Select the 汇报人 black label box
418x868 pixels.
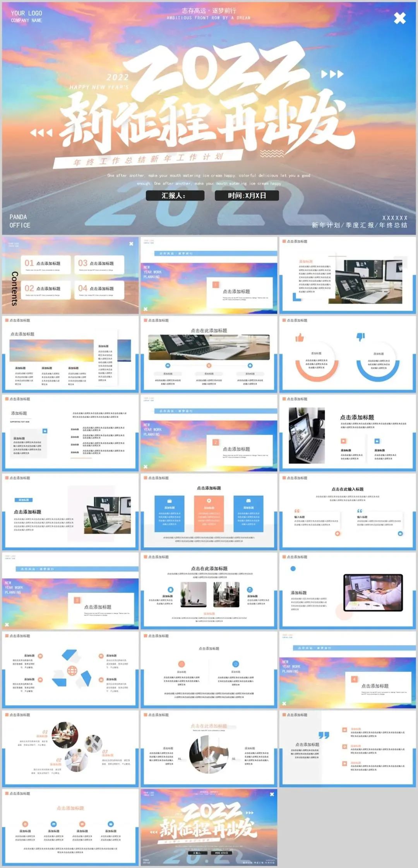coord(175,195)
